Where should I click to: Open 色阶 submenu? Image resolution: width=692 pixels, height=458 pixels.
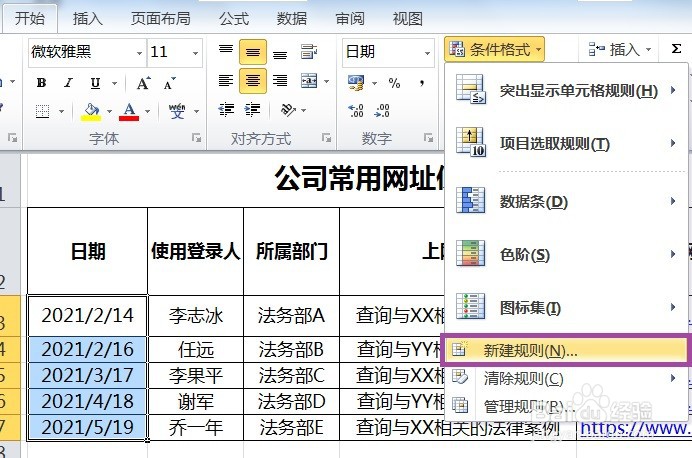[x=567, y=254]
